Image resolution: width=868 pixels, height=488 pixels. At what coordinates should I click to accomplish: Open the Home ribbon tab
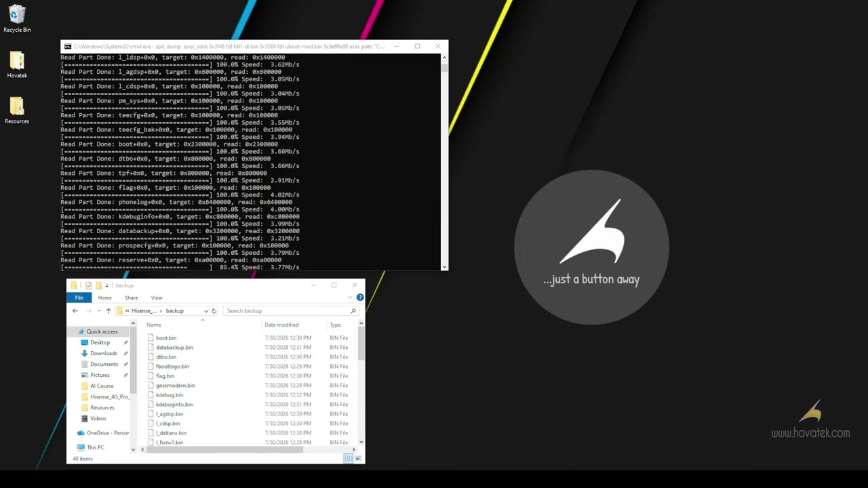click(104, 298)
